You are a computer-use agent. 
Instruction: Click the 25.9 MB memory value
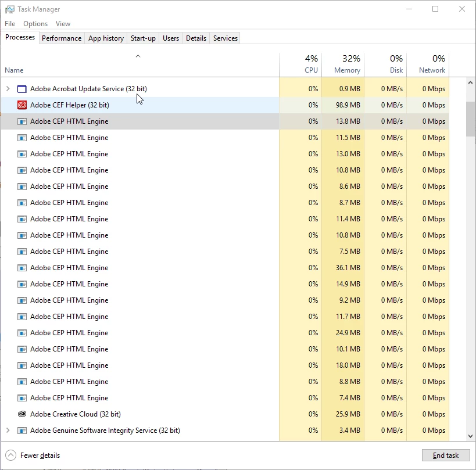click(x=348, y=414)
